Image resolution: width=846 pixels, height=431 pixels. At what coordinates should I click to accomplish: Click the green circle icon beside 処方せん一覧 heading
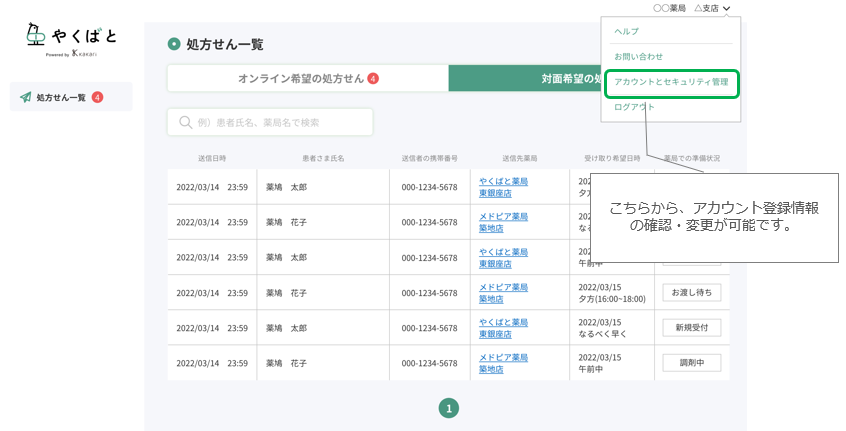[174, 44]
